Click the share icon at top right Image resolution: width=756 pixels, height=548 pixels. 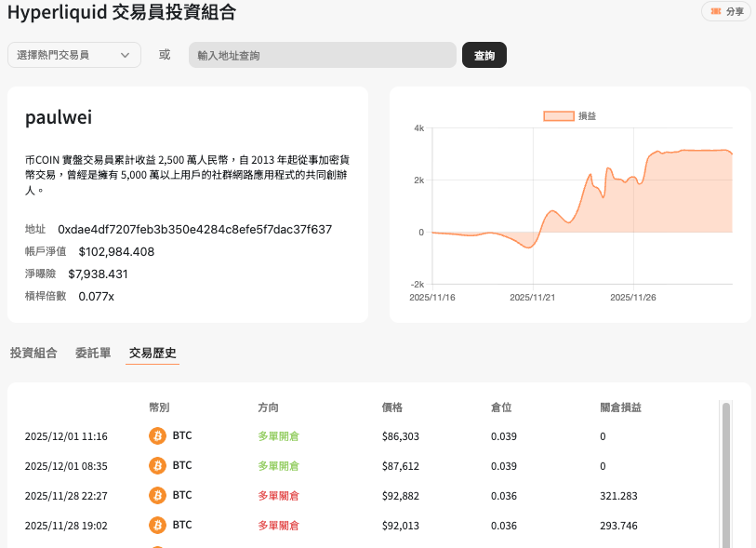(715, 12)
